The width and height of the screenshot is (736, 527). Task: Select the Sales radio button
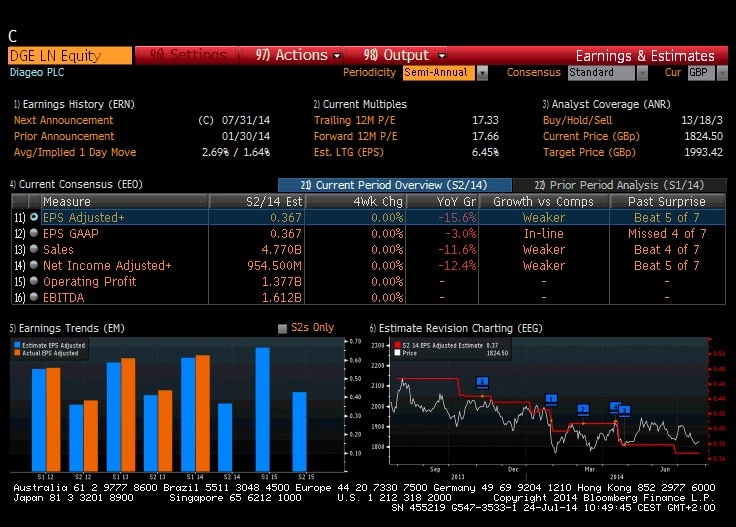click(34, 249)
